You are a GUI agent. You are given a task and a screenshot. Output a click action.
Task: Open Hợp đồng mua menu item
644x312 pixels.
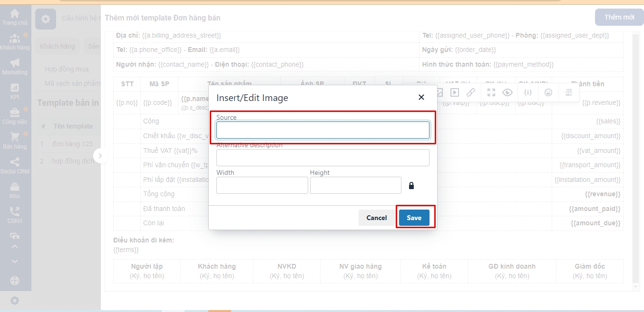[67, 69]
